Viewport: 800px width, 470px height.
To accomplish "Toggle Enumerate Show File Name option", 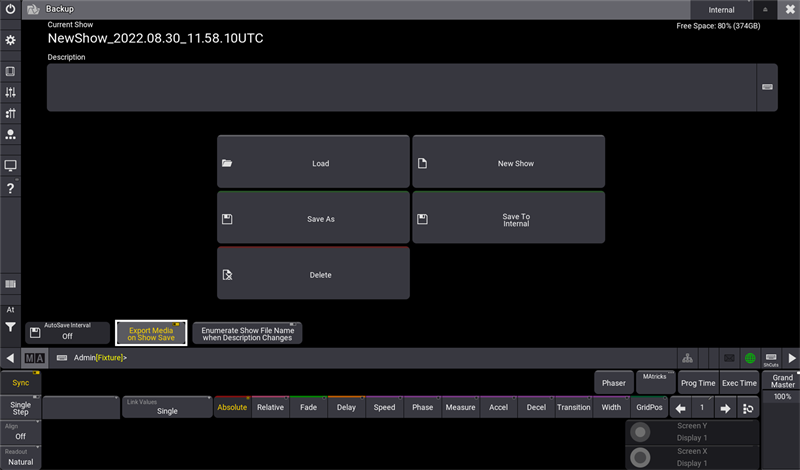I will pos(247,333).
